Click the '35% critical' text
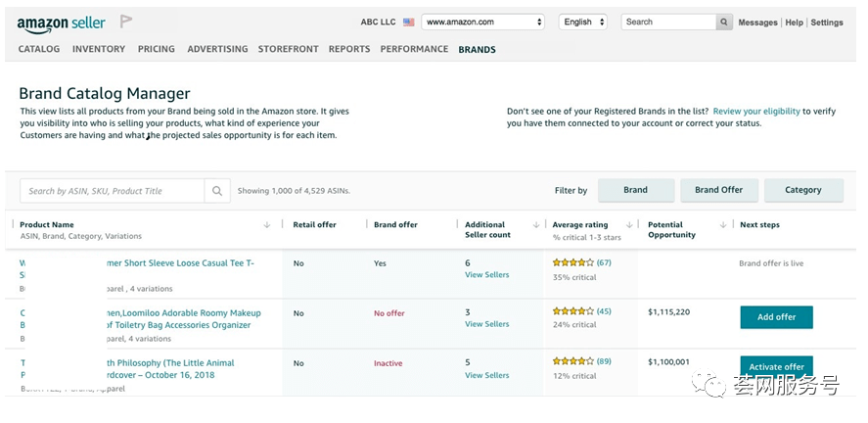 point(574,277)
